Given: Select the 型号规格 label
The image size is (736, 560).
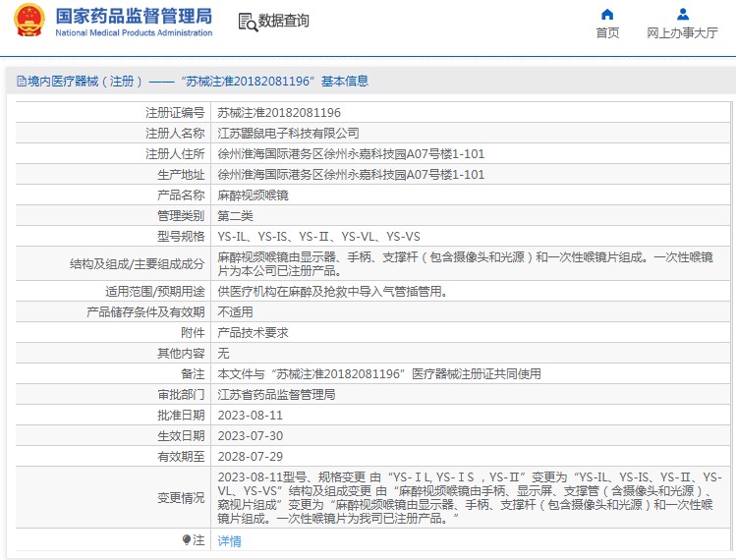Looking at the screenshot, I should click(x=181, y=237).
